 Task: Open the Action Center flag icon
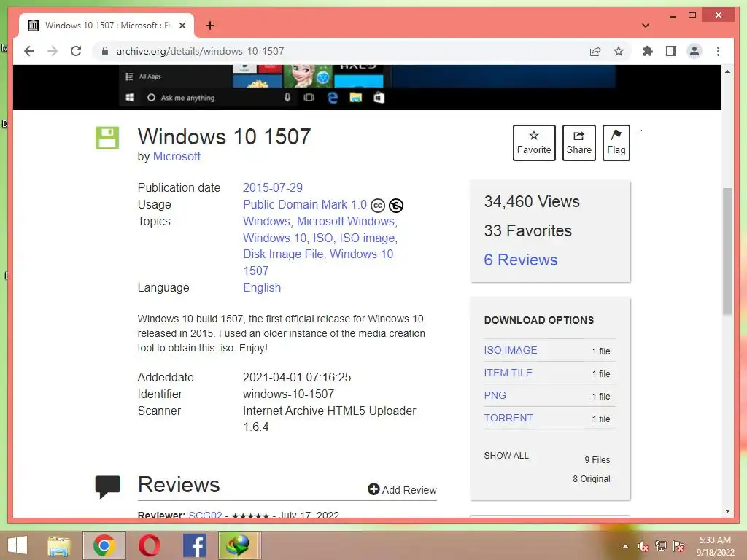point(678,546)
